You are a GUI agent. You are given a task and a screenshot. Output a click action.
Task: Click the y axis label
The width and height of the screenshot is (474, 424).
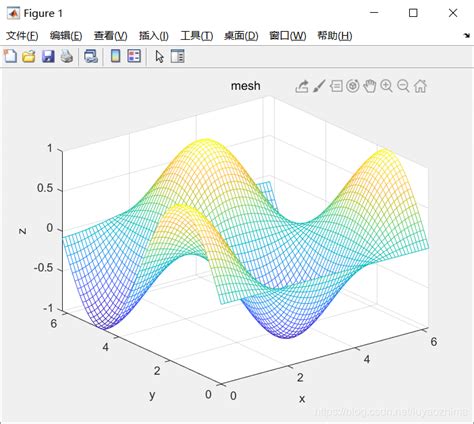152,395
